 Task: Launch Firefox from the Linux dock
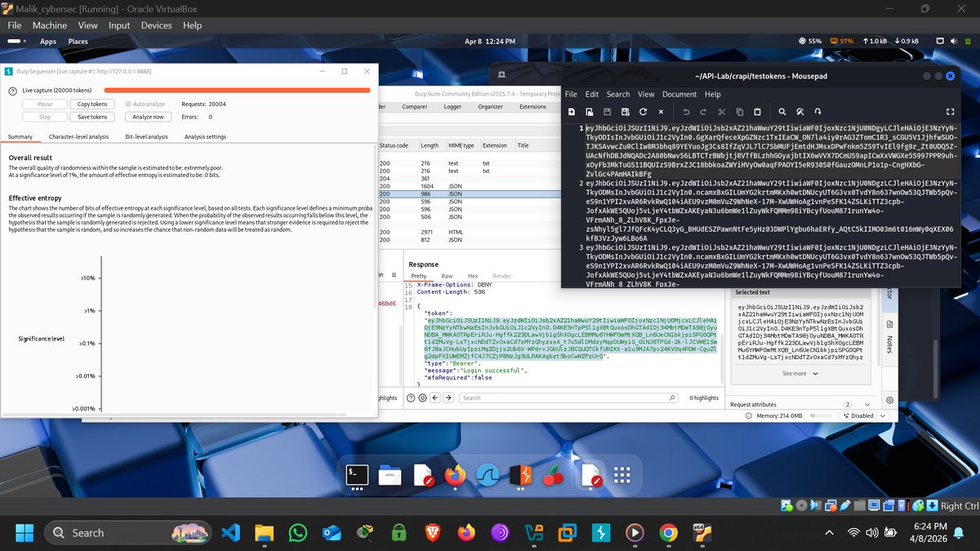click(455, 475)
